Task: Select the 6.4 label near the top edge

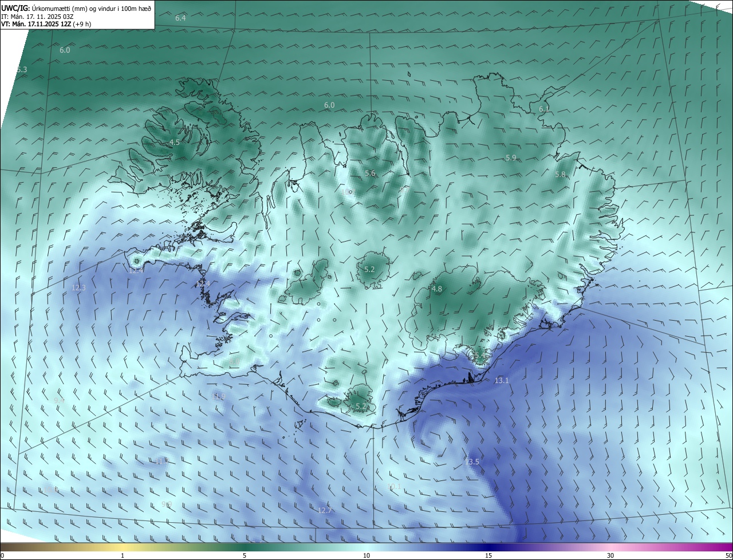Action: [180, 18]
